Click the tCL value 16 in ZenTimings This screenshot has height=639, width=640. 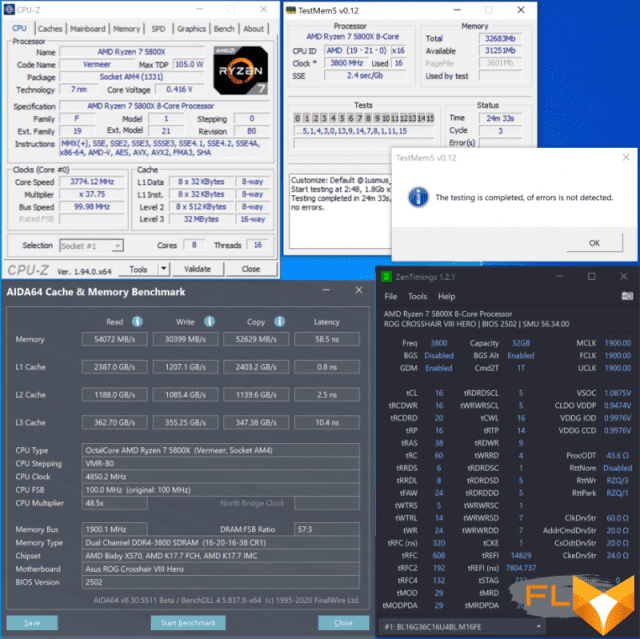(x=439, y=393)
